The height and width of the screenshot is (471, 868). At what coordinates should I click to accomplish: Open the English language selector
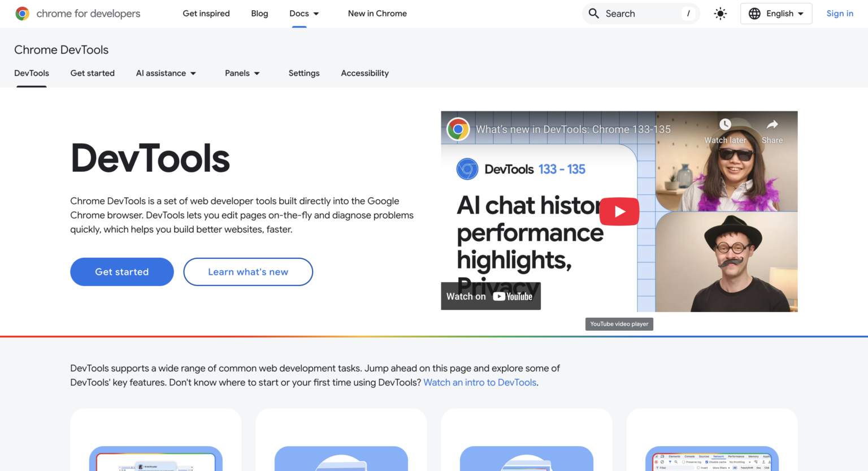tap(780, 13)
